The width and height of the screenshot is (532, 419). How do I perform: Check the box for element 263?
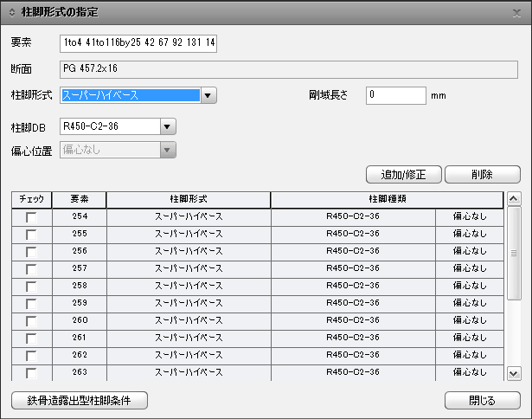click(x=31, y=373)
